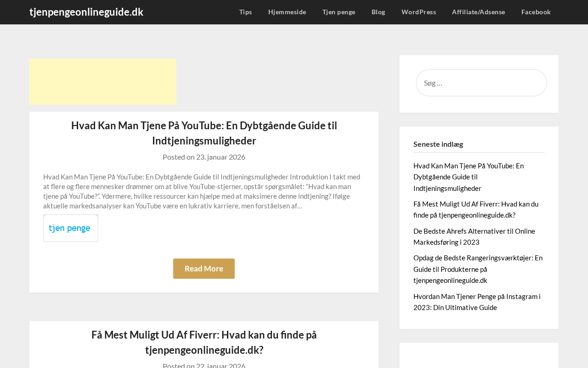This screenshot has width=588, height=368.
Task: Open the Blog menu item
Action: (379, 12)
